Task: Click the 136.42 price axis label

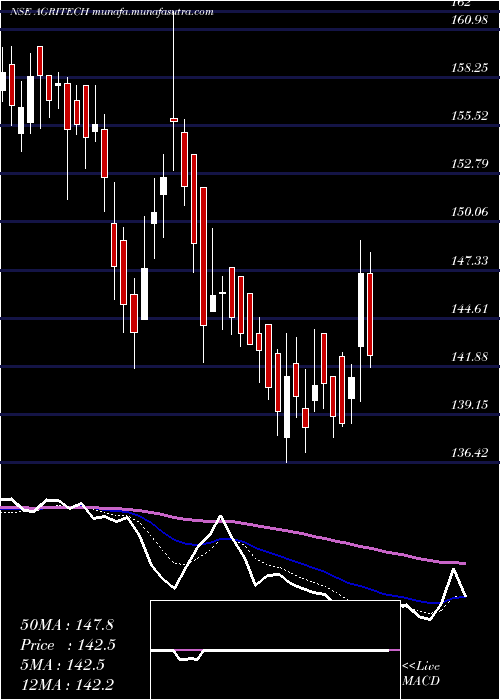Action: tap(469, 454)
